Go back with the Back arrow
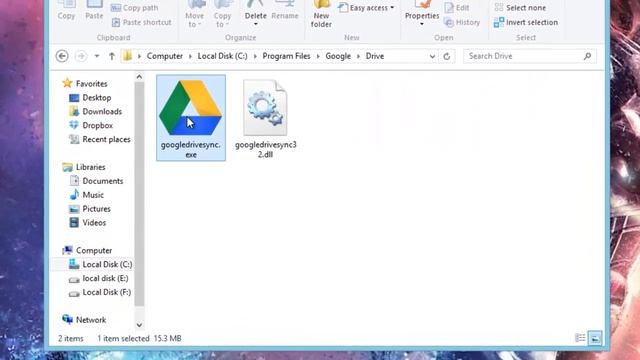 point(62,56)
